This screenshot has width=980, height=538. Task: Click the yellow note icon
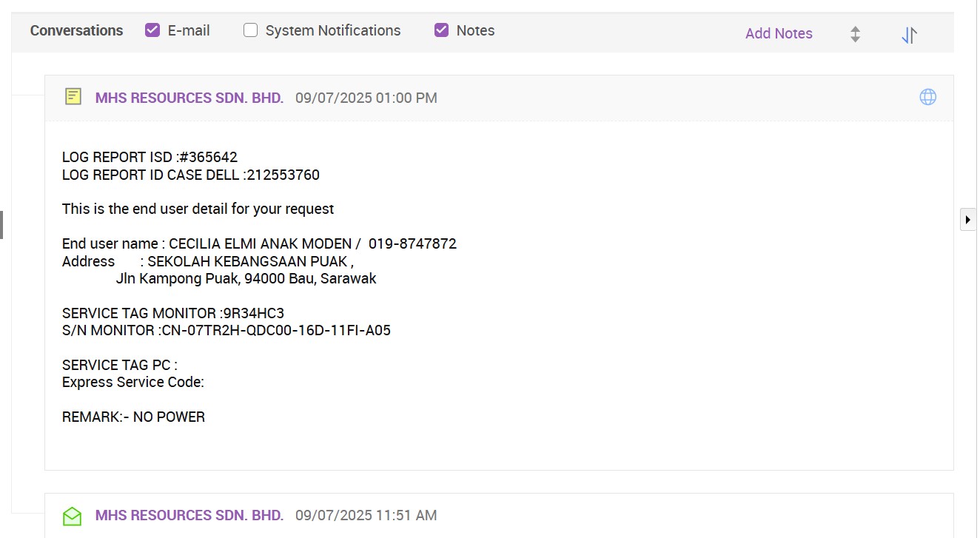pyautogui.click(x=73, y=97)
